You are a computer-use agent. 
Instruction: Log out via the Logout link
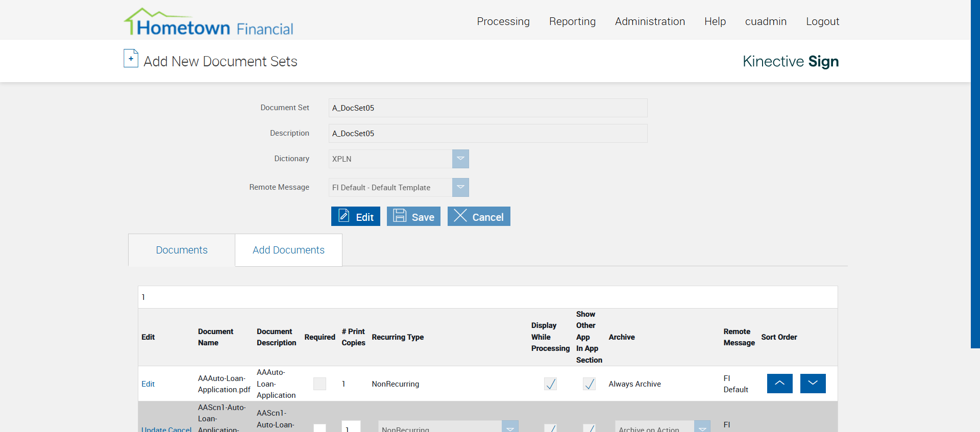[x=822, y=21]
